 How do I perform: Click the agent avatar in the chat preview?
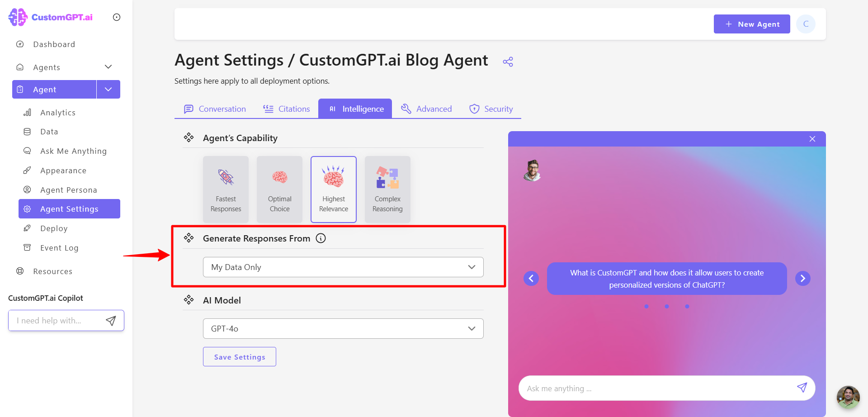click(533, 171)
